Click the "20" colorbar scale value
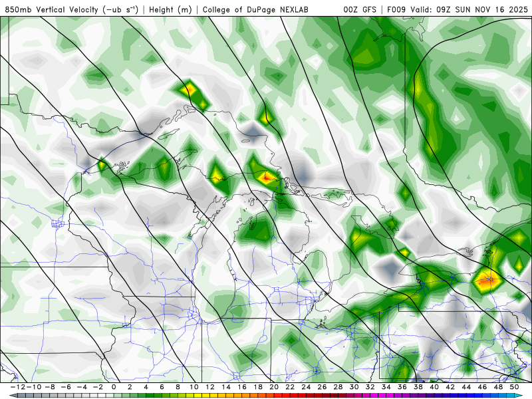Screen dimensions: 532x399 click(274, 387)
